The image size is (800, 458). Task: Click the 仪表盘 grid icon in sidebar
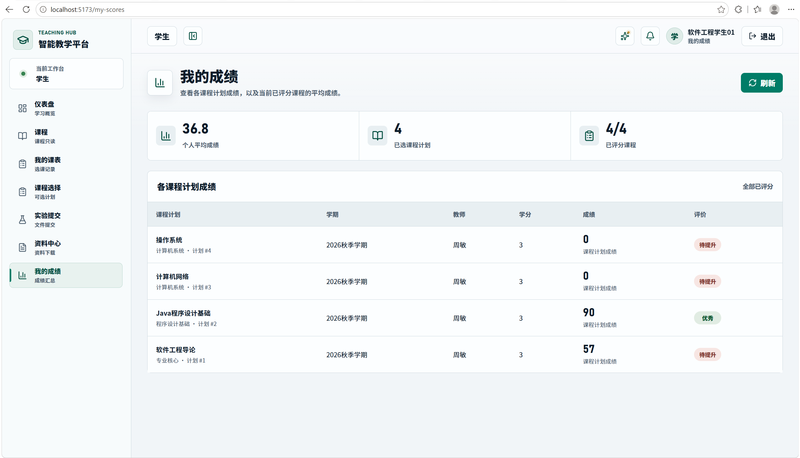(x=22, y=108)
